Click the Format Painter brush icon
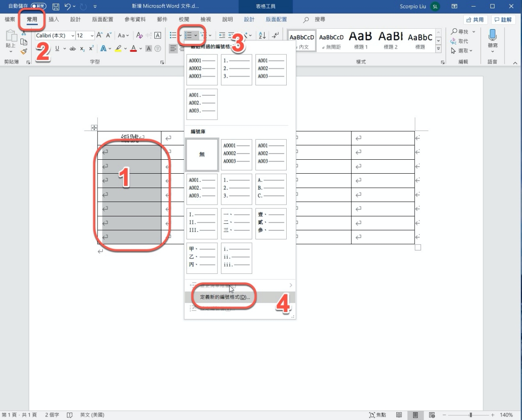522x420 pixels. [24, 51]
